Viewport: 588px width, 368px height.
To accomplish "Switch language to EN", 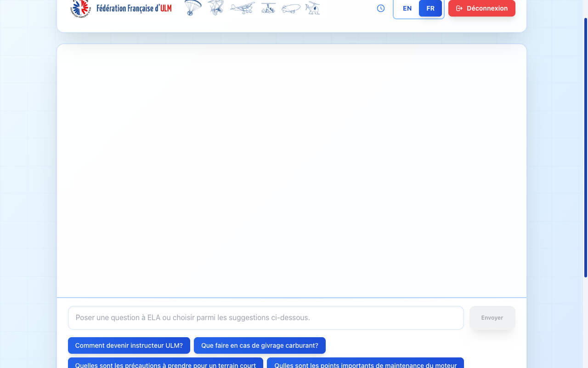I will pos(407,8).
